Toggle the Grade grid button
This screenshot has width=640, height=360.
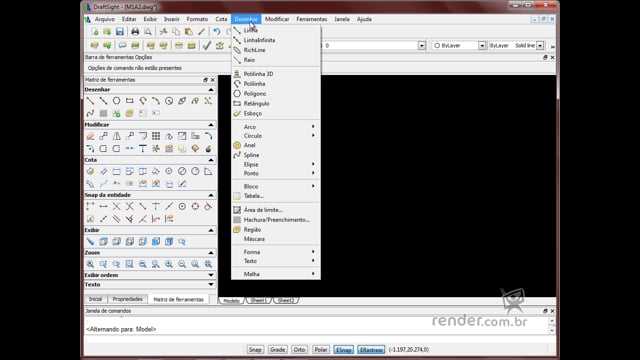(277, 349)
